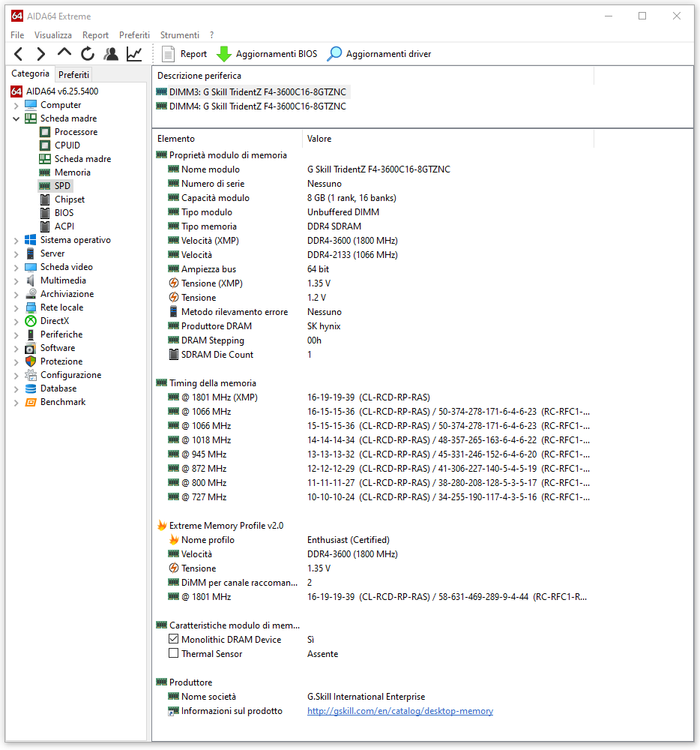700x750 pixels.
Task: Expand the Sistema operativo node
Action: (16, 241)
